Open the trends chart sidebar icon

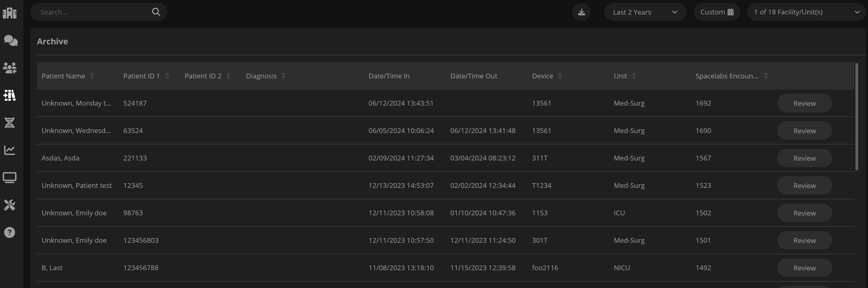10,150
